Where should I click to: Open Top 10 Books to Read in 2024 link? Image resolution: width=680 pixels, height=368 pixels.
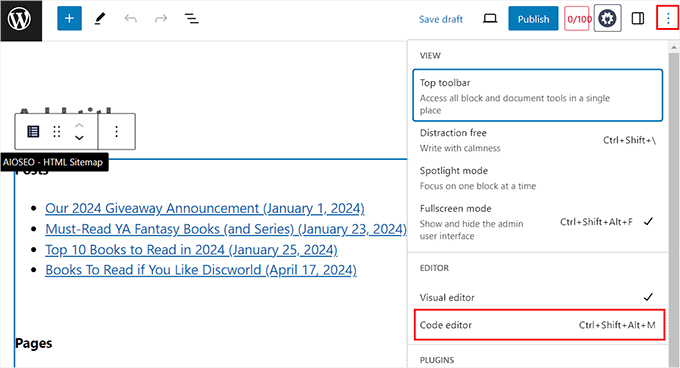[x=191, y=250]
